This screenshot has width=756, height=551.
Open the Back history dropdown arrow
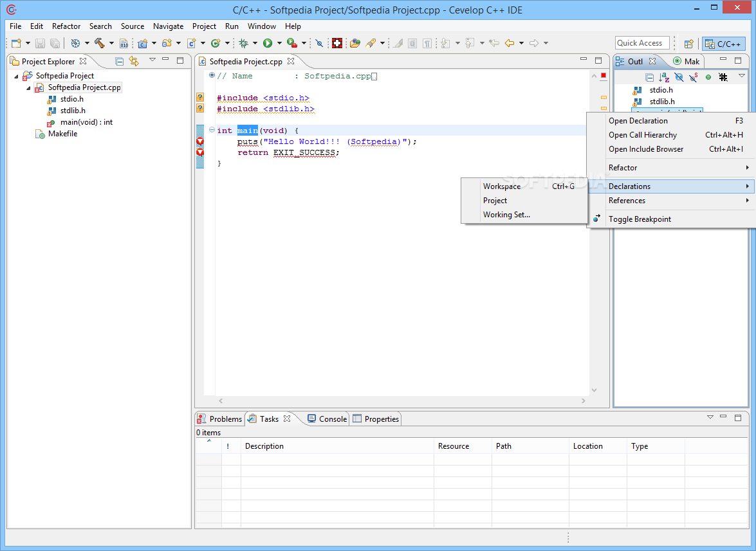point(521,43)
